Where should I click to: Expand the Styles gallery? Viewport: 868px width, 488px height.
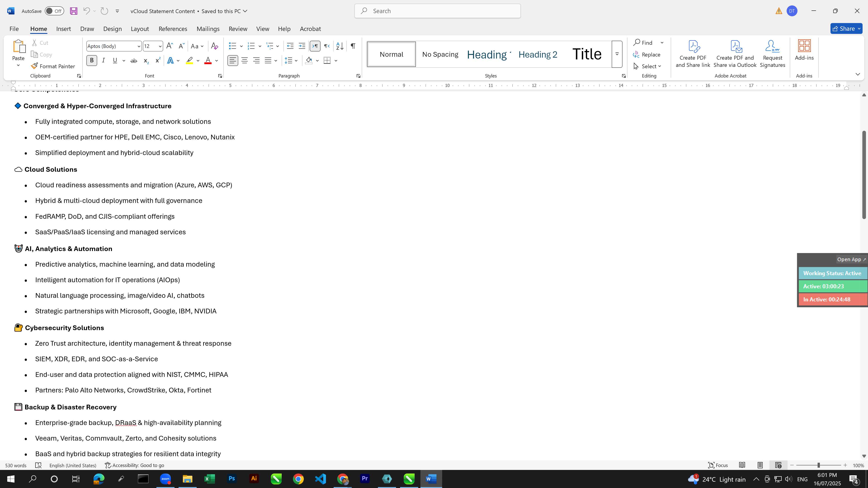[x=617, y=54]
